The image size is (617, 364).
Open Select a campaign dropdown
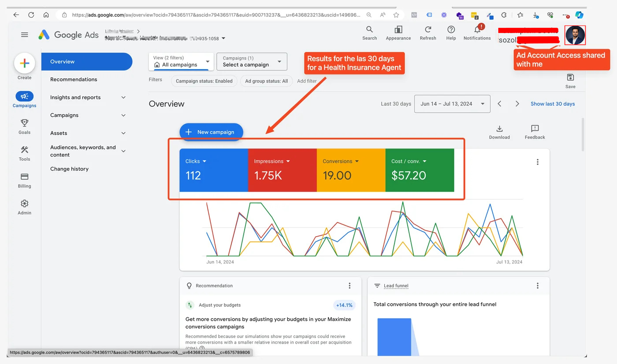[x=252, y=62]
